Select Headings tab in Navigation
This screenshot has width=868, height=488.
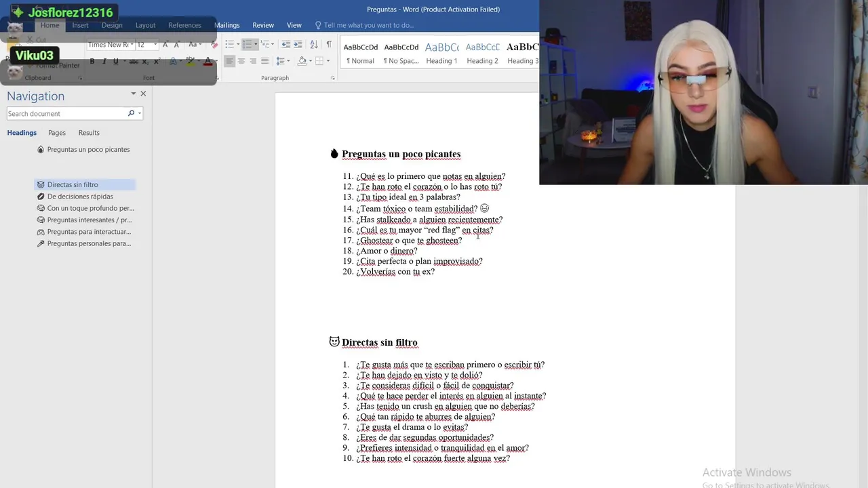coord(22,133)
